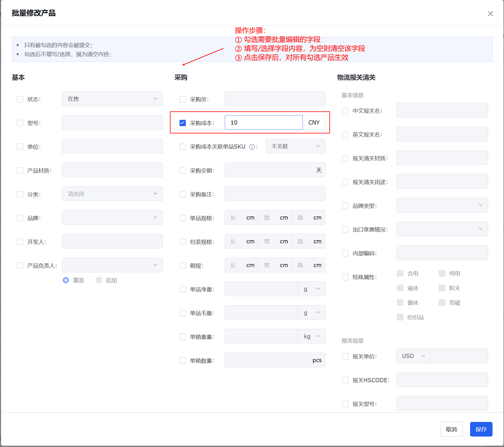Toggle the 液体 special attribute checkbox
Viewport: 504px width, 447px height.
click(400, 288)
